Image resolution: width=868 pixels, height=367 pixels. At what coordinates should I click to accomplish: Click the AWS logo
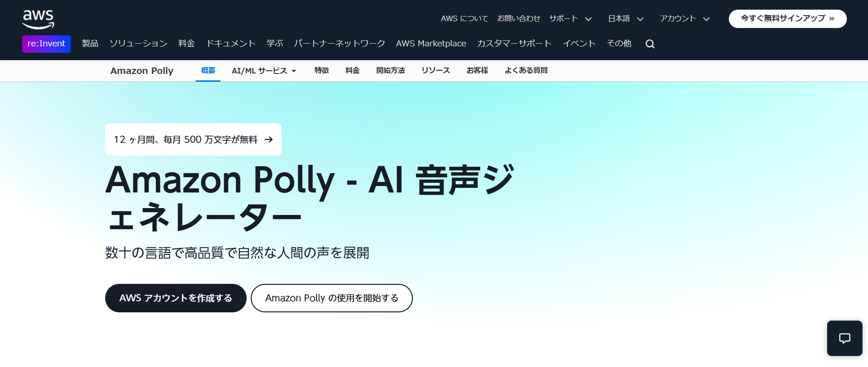tap(38, 19)
